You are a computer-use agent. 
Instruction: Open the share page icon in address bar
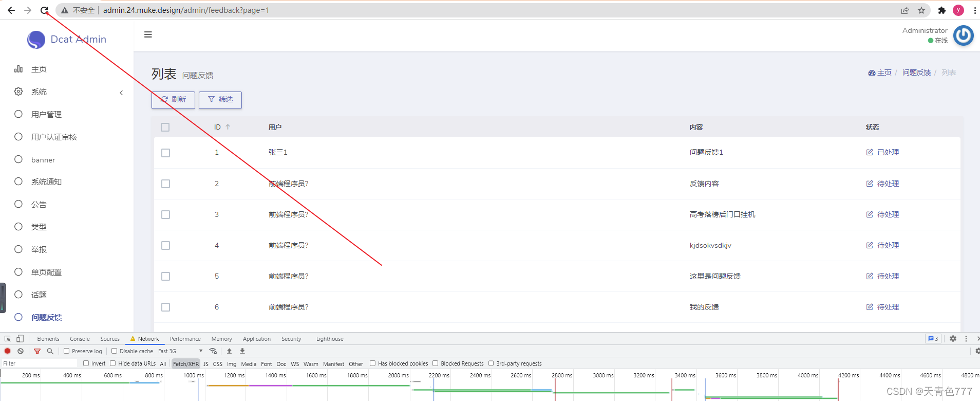tap(905, 10)
